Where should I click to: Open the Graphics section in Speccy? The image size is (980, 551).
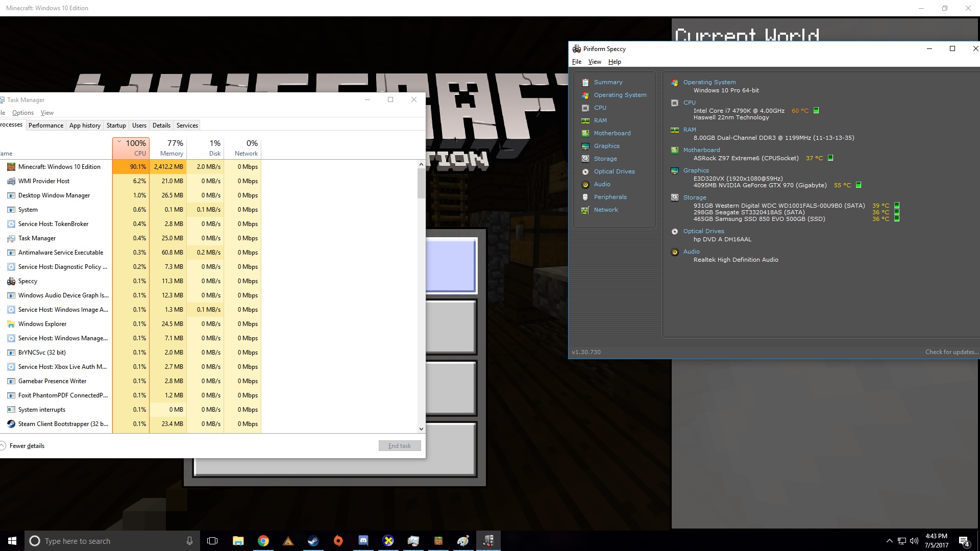pyautogui.click(x=606, y=146)
